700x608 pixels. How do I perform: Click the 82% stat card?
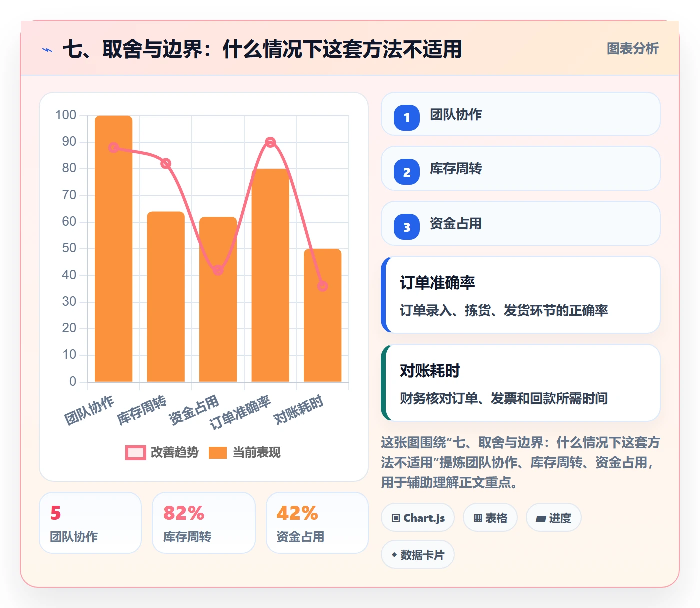click(x=204, y=523)
